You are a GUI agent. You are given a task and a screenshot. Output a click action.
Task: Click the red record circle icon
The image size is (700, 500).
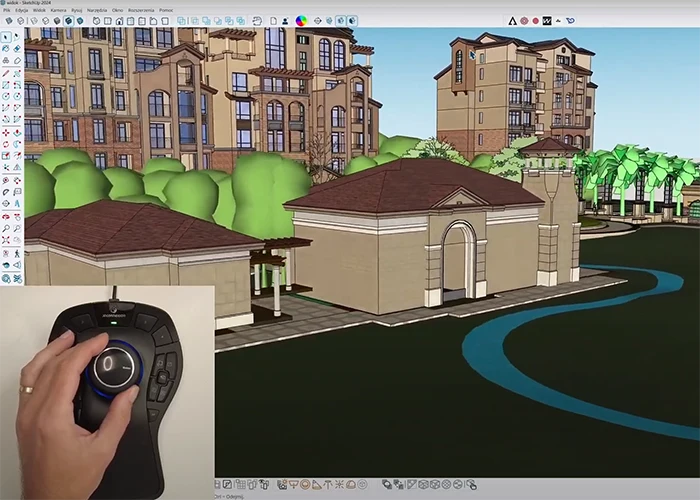pyautogui.click(x=535, y=20)
